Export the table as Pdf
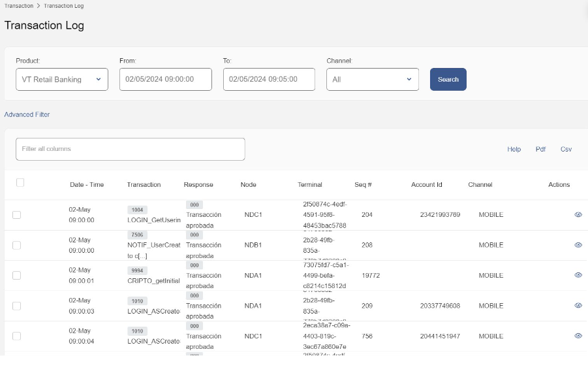The image size is (588, 375). coord(540,149)
